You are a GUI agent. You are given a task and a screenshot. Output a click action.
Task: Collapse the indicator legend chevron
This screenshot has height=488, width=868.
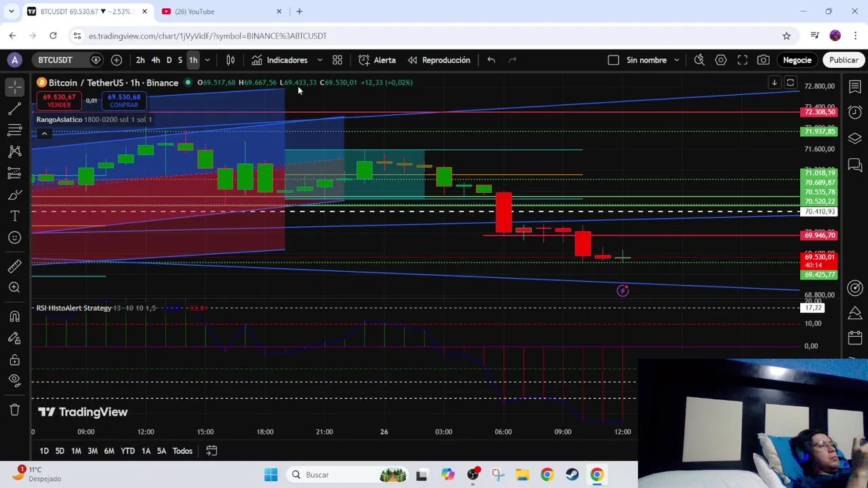44,134
